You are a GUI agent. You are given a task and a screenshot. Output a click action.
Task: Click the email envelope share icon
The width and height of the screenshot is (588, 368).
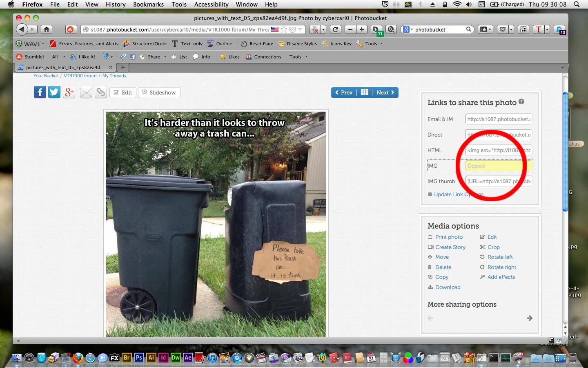(x=86, y=92)
